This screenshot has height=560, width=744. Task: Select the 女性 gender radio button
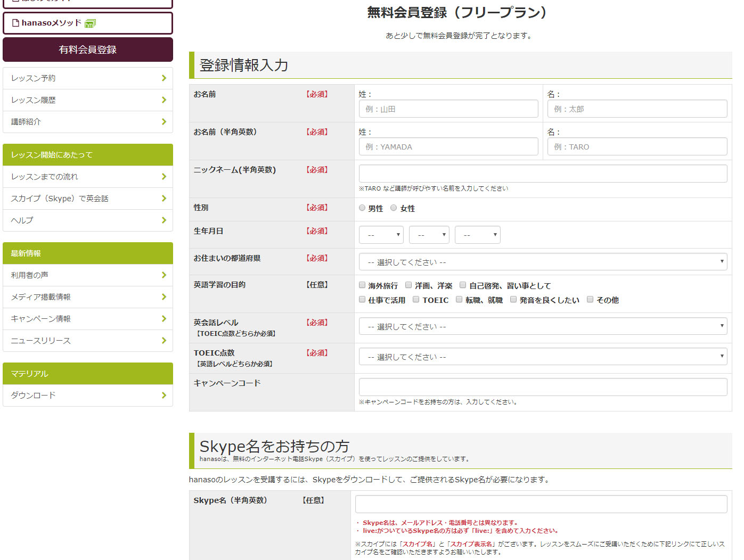394,208
